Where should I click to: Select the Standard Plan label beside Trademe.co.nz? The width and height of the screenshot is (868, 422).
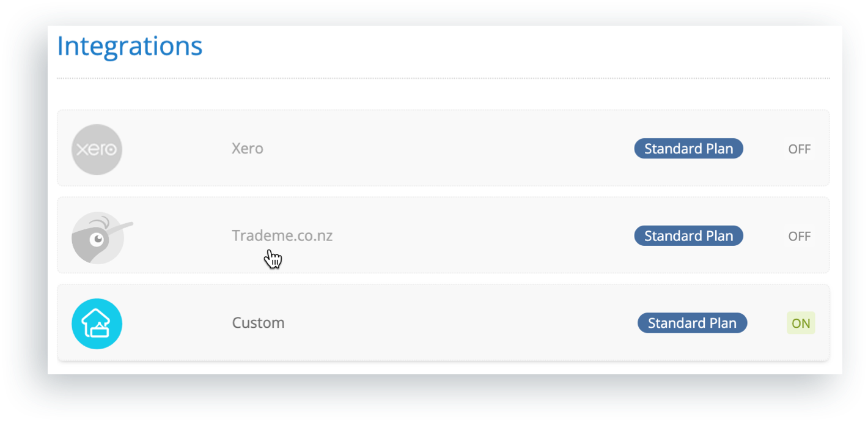click(x=688, y=235)
